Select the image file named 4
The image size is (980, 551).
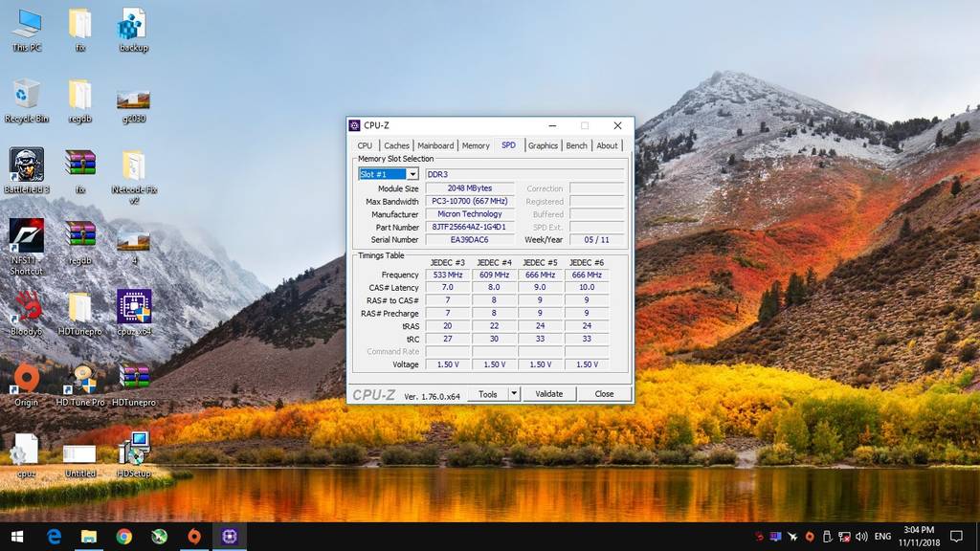133,248
